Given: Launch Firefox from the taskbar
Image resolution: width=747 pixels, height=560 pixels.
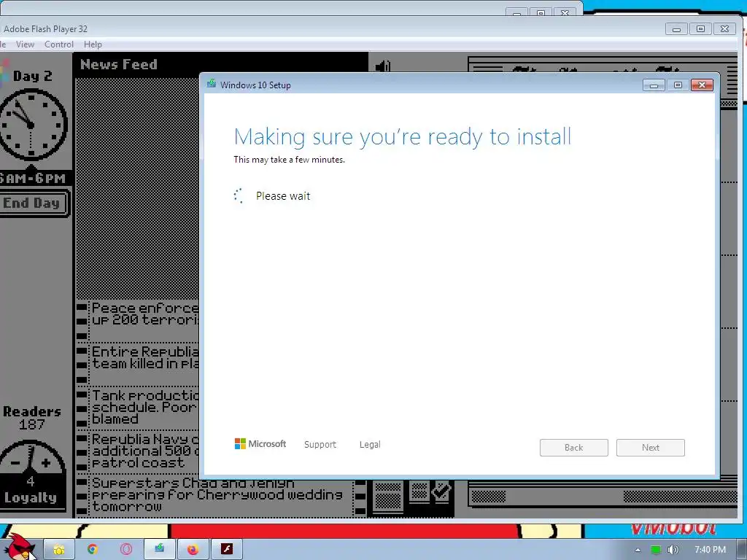Looking at the screenshot, I should point(193,550).
